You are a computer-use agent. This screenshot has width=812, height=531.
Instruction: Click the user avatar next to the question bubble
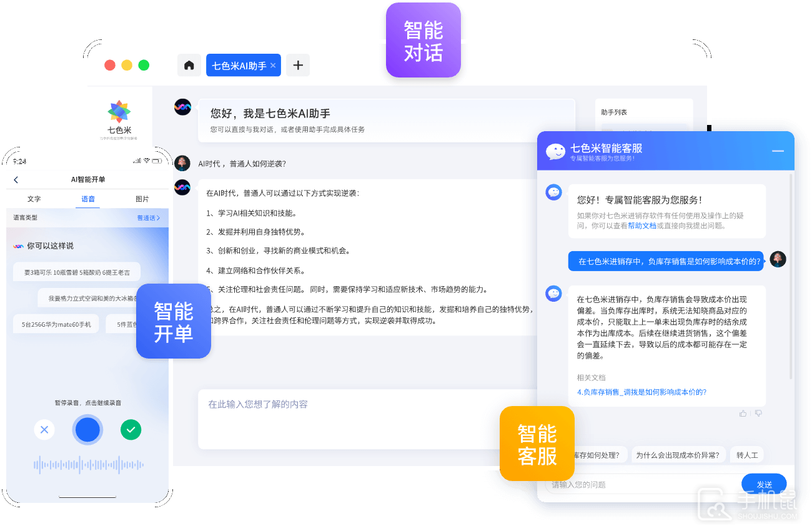(778, 259)
